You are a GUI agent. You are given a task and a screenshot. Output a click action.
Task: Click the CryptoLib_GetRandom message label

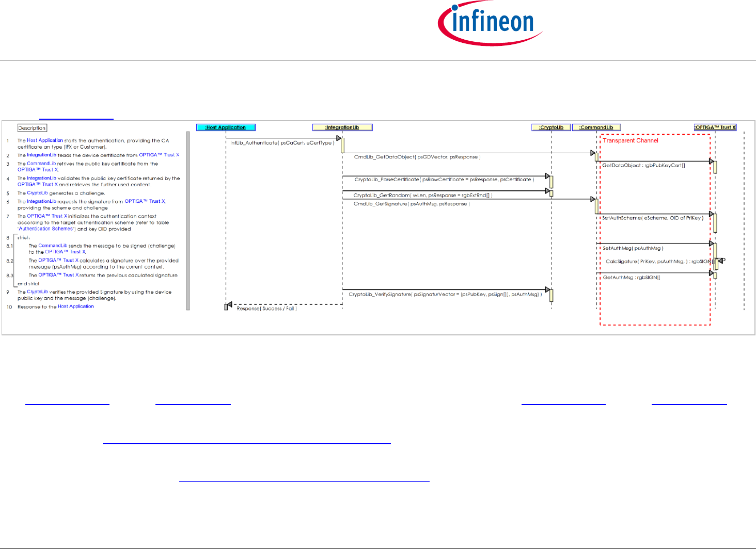423,196
